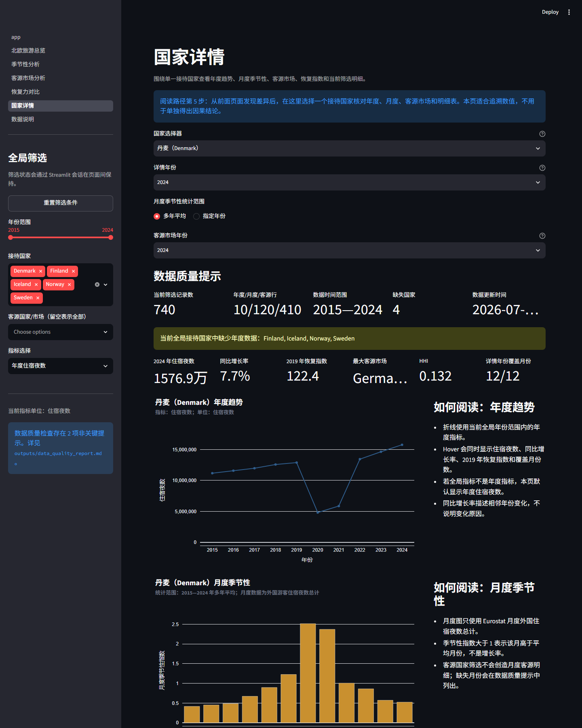
Task: Click the 2024 year range slider handle
Action: (x=111, y=237)
